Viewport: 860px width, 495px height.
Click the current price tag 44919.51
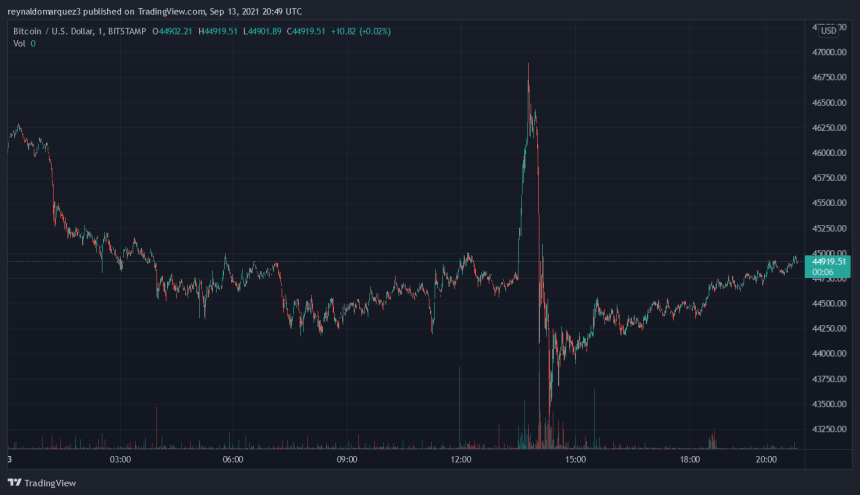[x=827, y=261]
